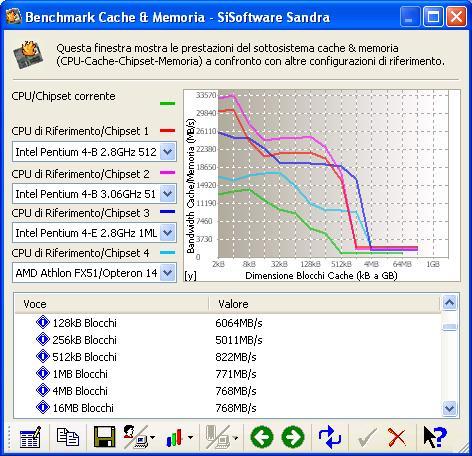Minimize the Sandra benchmark window

[409, 16]
